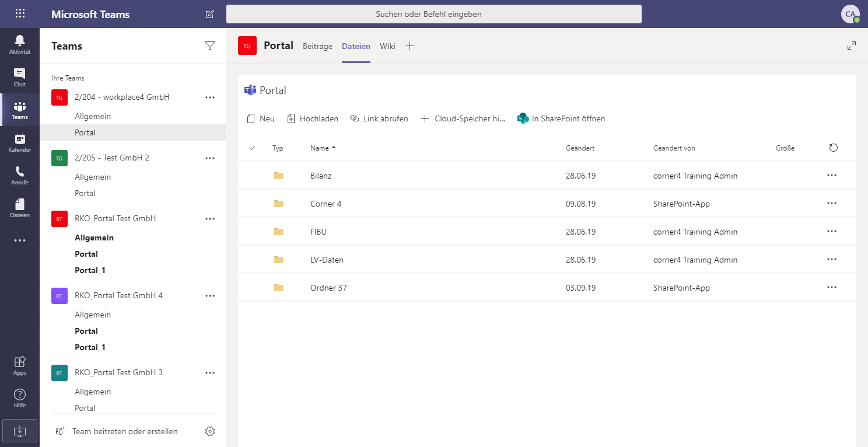The height and width of the screenshot is (447, 868).
Task: Click the download desktop app icon
Action: click(20, 431)
